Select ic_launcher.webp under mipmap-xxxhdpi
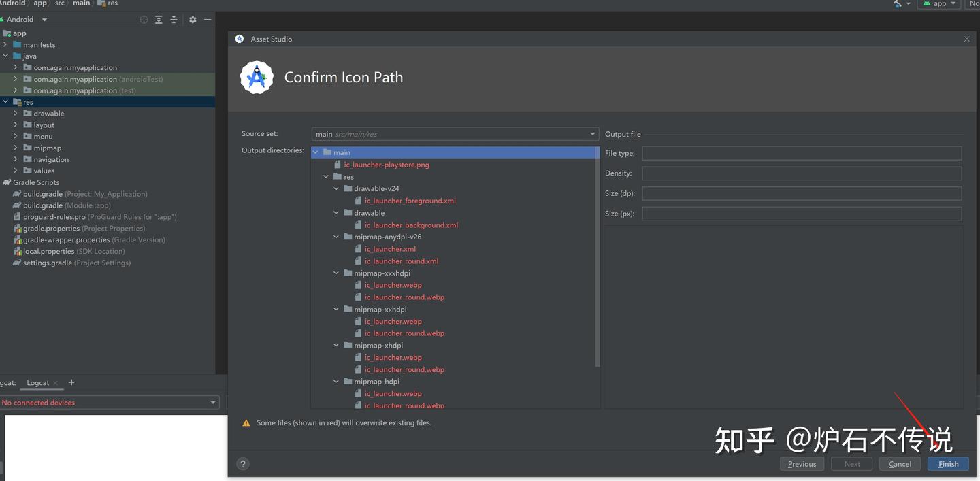The height and width of the screenshot is (481, 980). (x=393, y=285)
